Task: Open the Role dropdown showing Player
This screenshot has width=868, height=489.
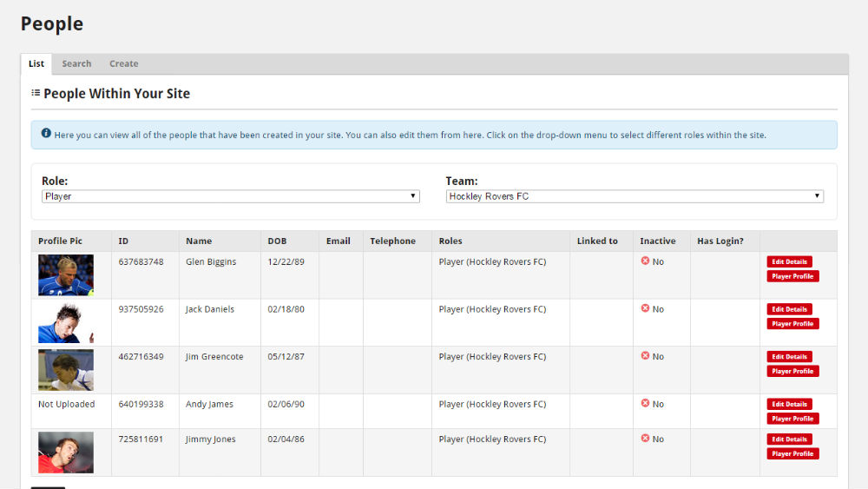Action: (230, 196)
